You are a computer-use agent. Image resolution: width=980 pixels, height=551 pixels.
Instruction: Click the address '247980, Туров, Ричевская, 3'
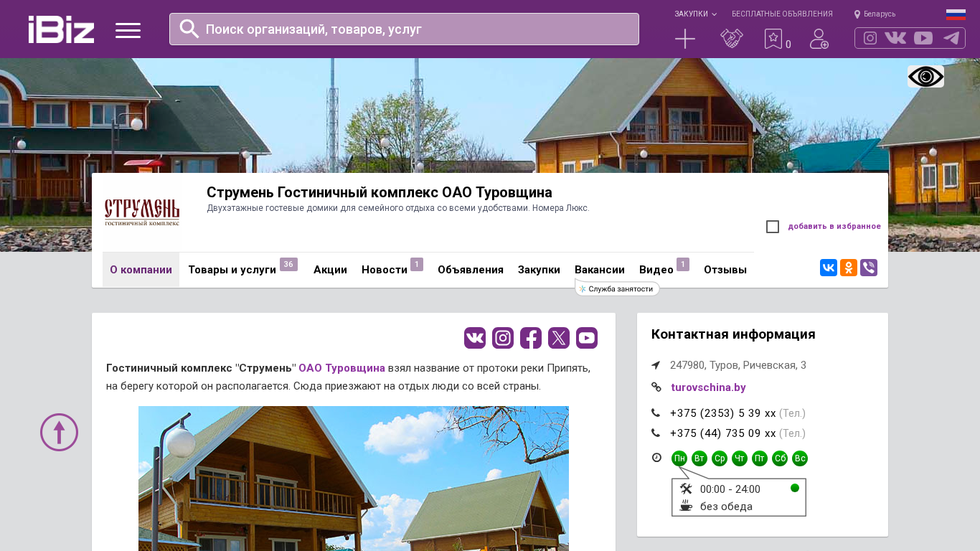(x=738, y=365)
